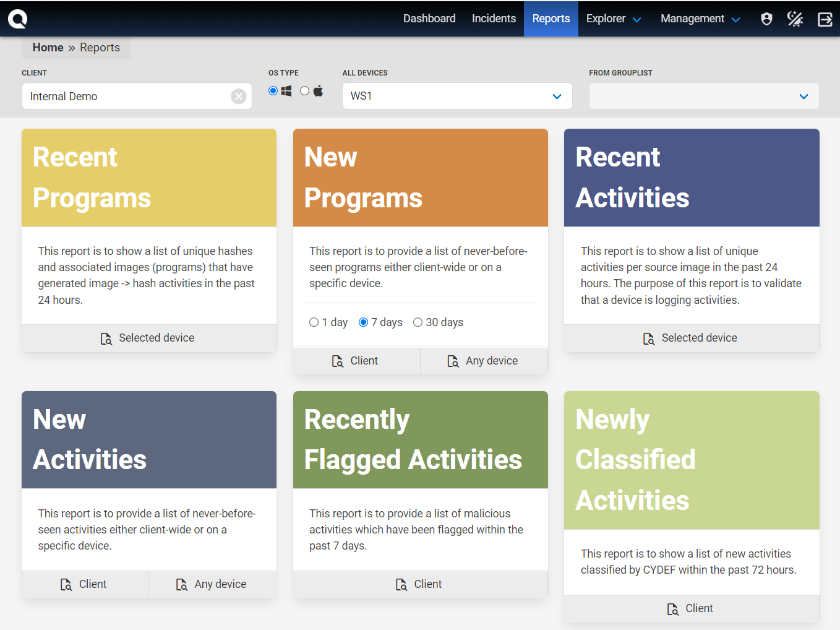This screenshot has width=840, height=630.
Task: Select the Apple OS type icon
Action: tap(318, 91)
